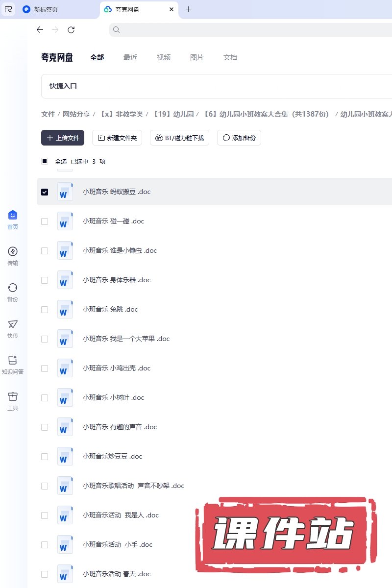Open a new browser tab with plus icon
The width and height of the screenshot is (392, 588).
(x=189, y=9)
